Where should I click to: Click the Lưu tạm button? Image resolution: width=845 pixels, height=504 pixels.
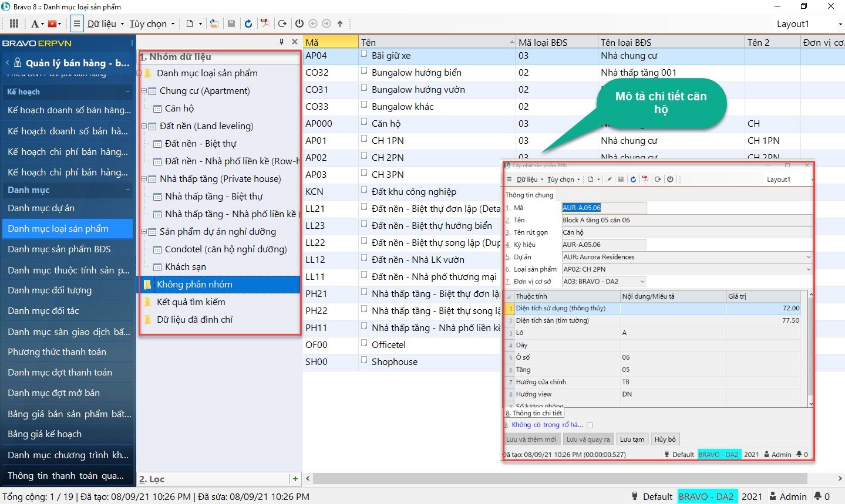[x=632, y=439]
